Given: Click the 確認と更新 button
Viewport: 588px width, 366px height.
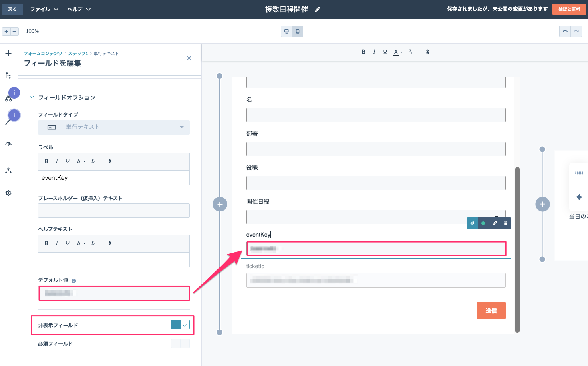Looking at the screenshot, I should 569,9.
